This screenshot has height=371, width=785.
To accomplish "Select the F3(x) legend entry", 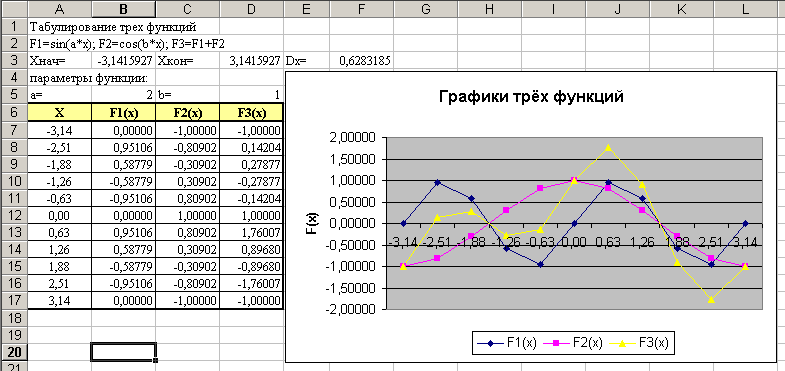I will point(638,343).
